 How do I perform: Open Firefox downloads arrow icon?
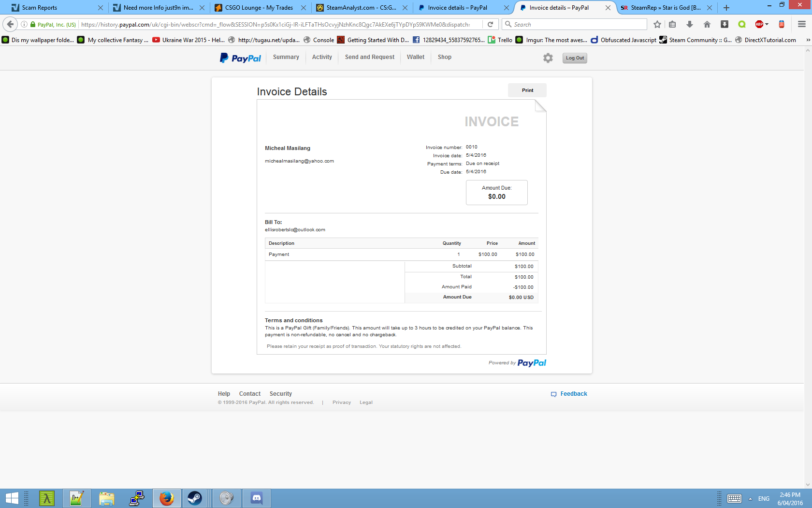690,25
